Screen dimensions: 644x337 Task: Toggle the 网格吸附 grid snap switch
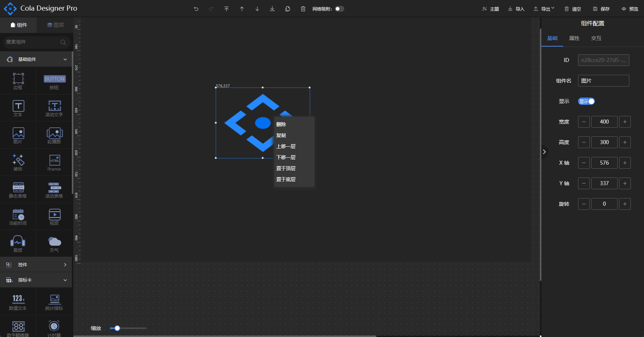339,9
